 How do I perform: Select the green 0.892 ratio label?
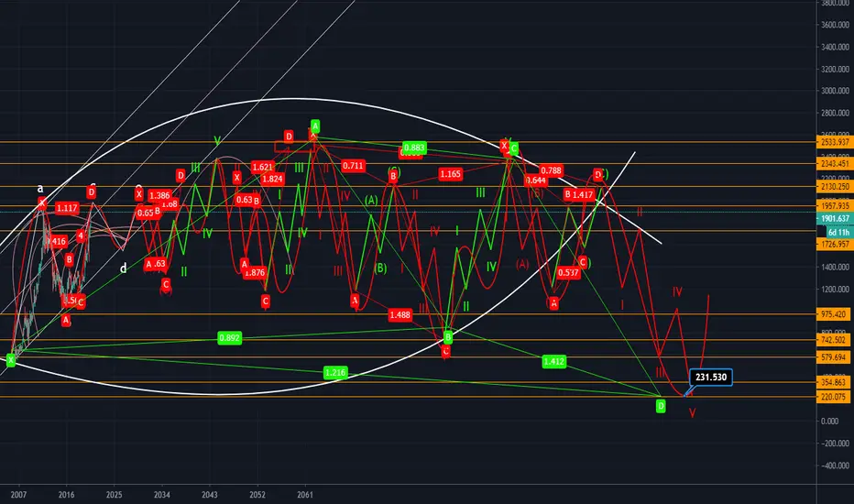tap(229, 338)
